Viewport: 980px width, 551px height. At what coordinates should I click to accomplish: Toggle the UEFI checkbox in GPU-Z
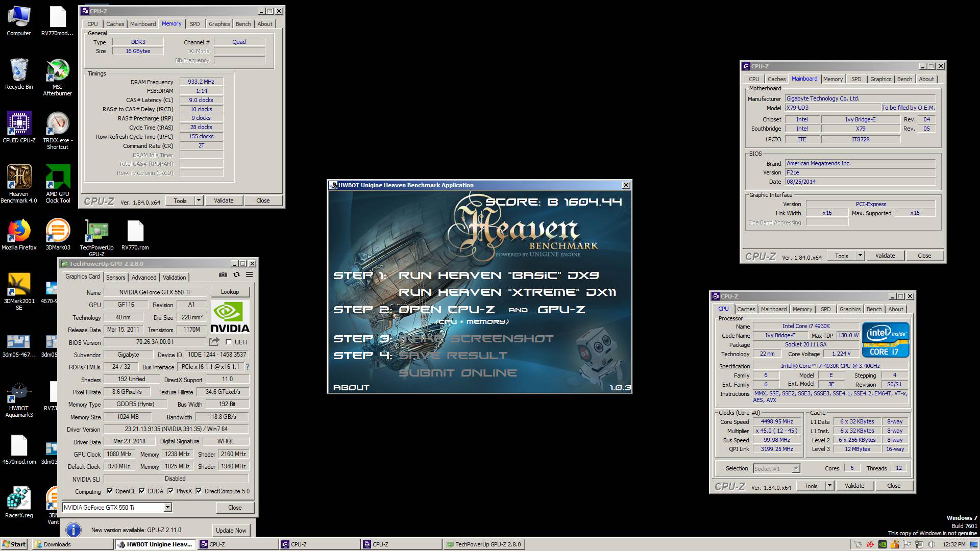(x=229, y=342)
